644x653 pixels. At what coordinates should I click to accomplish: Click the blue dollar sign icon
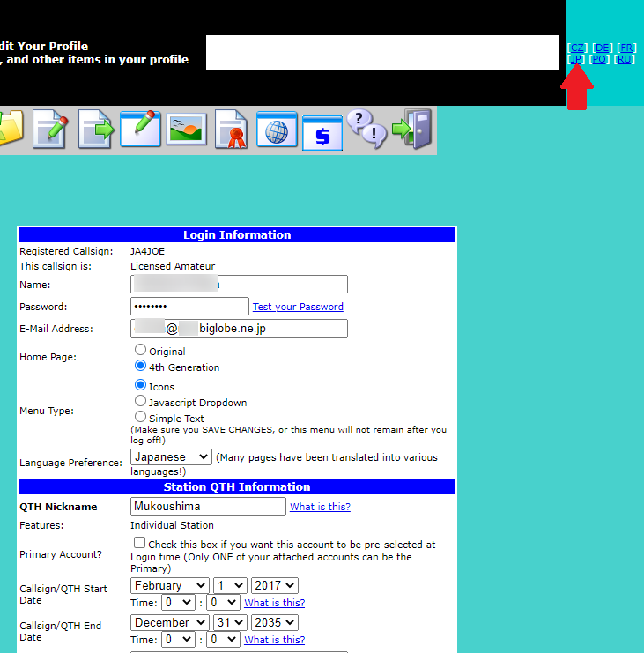coord(322,133)
